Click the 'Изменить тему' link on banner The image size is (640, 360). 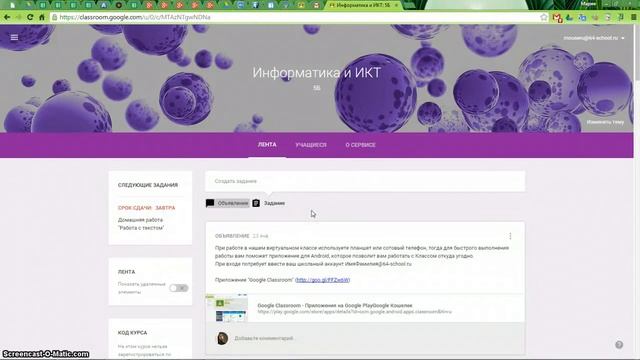click(x=605, y=122)
